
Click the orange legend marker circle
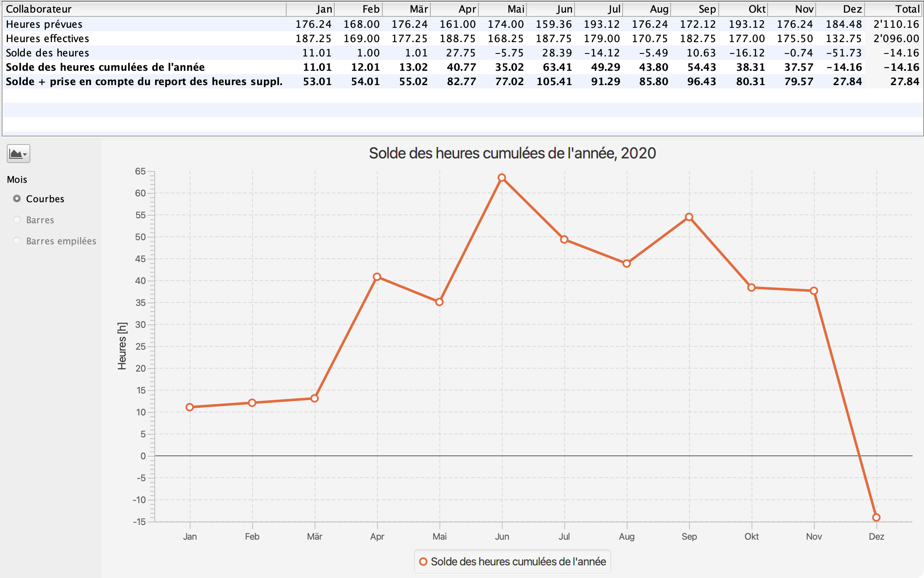423,562
